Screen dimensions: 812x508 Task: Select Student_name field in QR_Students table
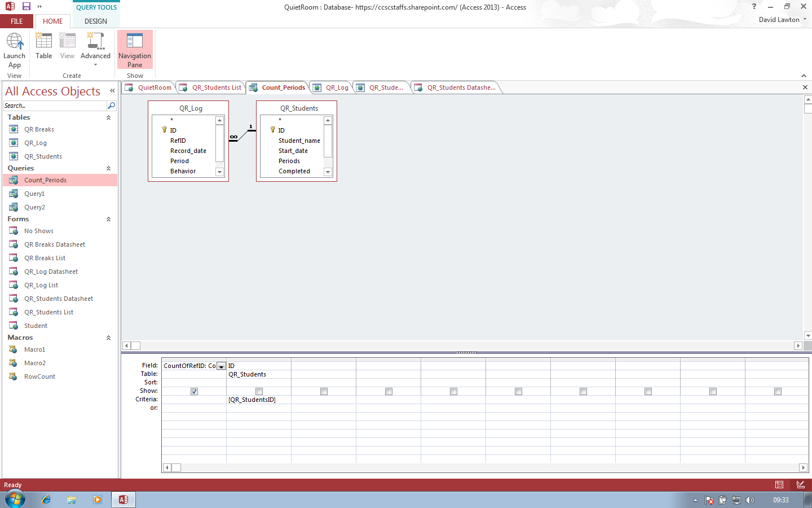299,141
